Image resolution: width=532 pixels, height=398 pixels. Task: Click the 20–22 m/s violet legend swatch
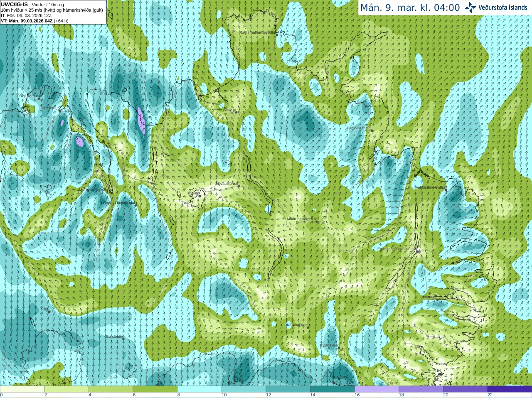coord(465,389)
